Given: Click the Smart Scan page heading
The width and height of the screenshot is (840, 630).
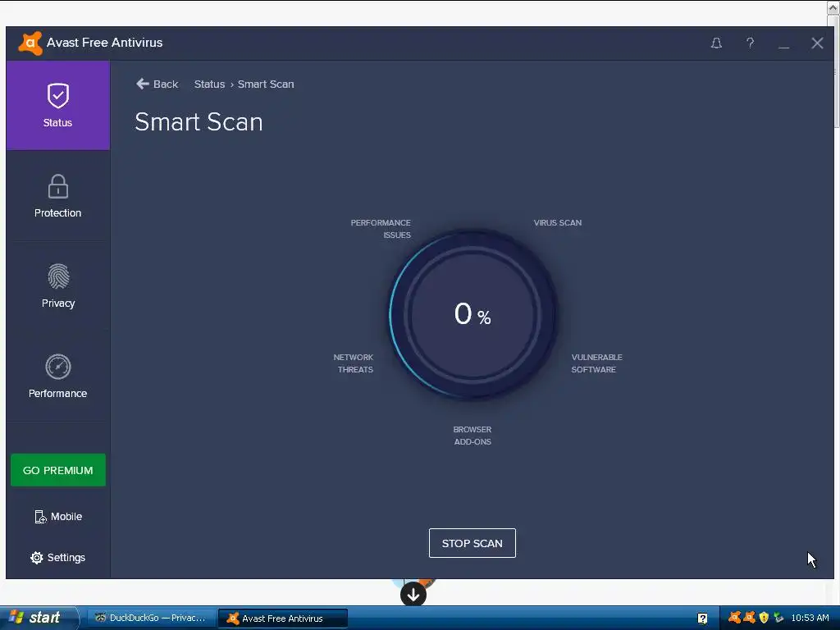Looking at the screenshot, I should 199,122.
